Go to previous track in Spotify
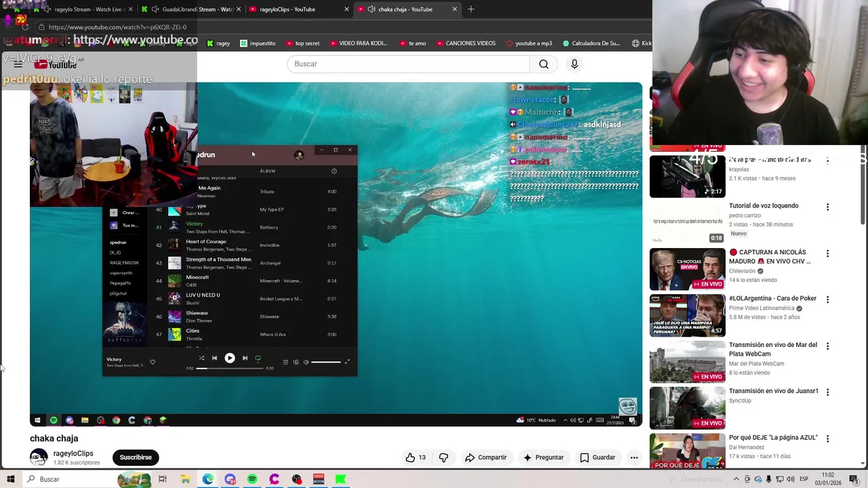Image resolution: width=868 pixels, height=488 pixels. 214,358
